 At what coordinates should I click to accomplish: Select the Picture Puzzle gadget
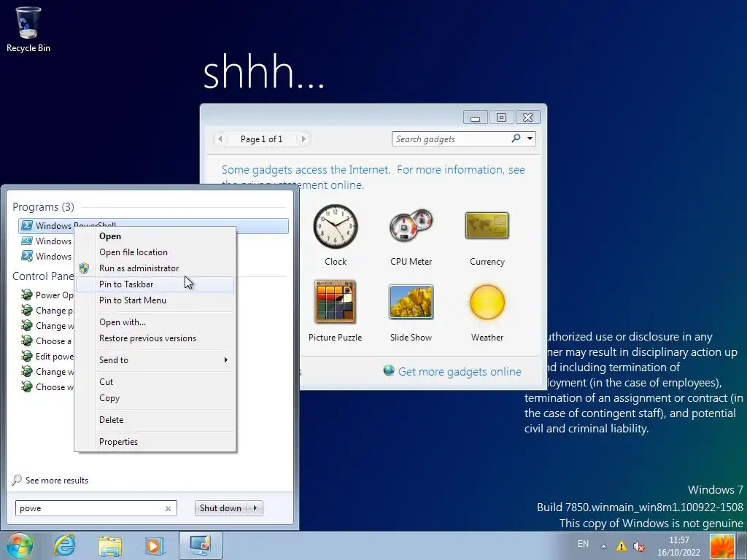tap(335, 311)
